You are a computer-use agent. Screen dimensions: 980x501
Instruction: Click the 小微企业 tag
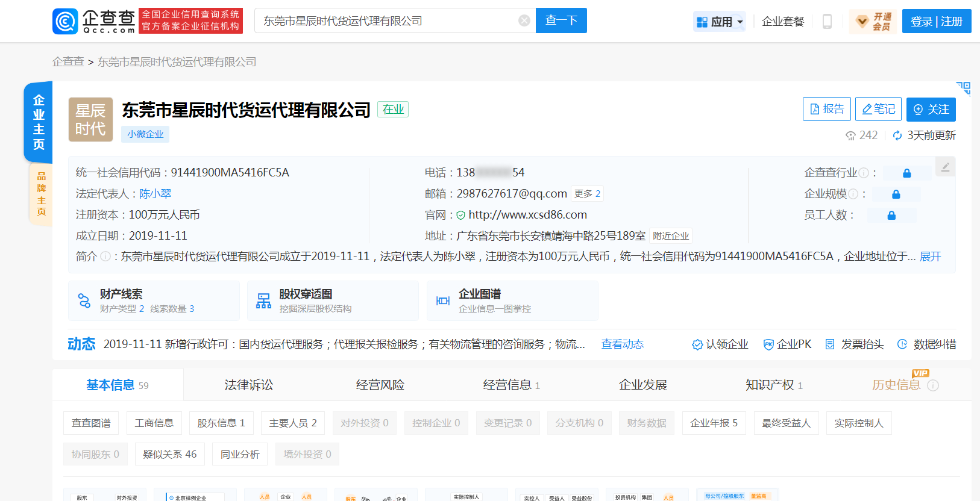coord(145,134)
